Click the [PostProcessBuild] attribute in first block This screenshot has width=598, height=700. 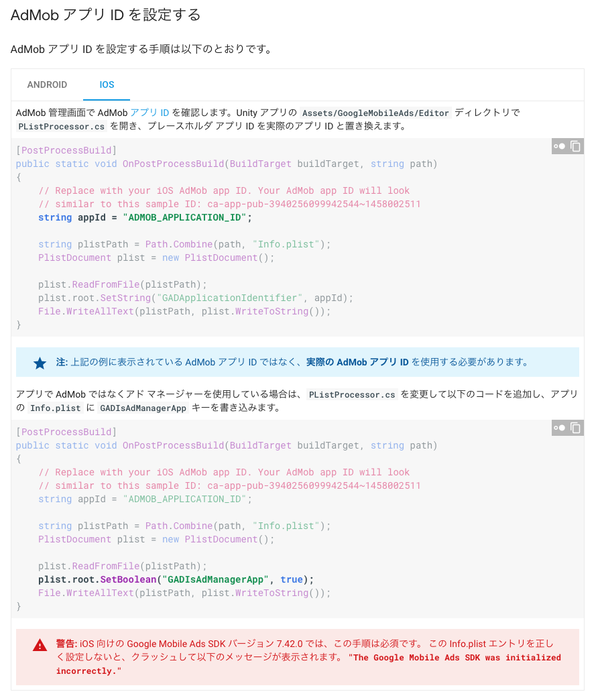click(66, 150)
